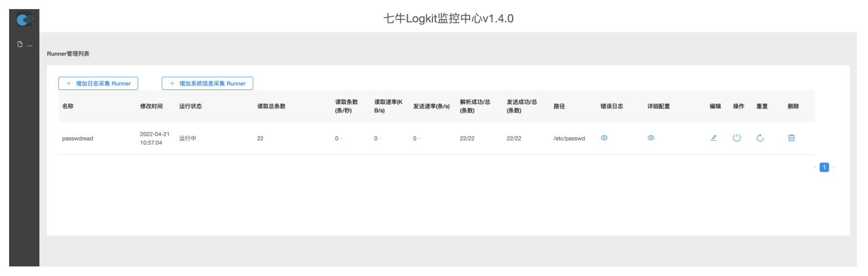The image size is (868, 276).
Task: Click the 读取总条数 column header
Action: coord(271,106)
